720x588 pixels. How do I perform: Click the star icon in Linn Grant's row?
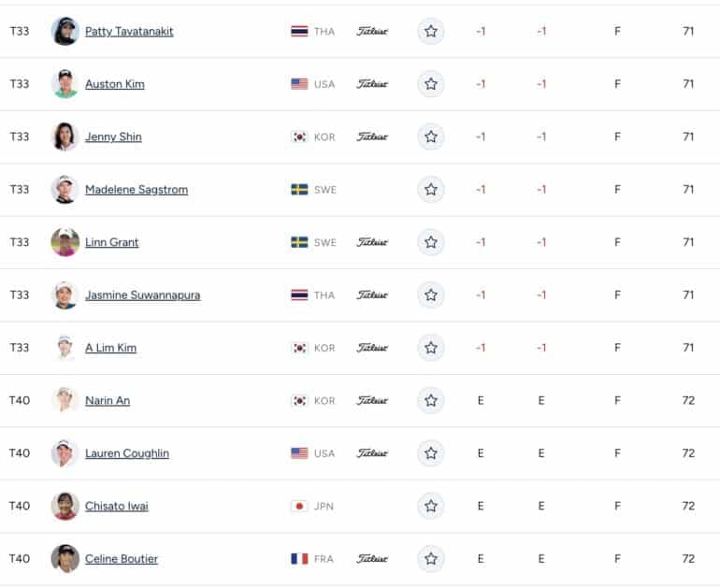click(431, 242)
